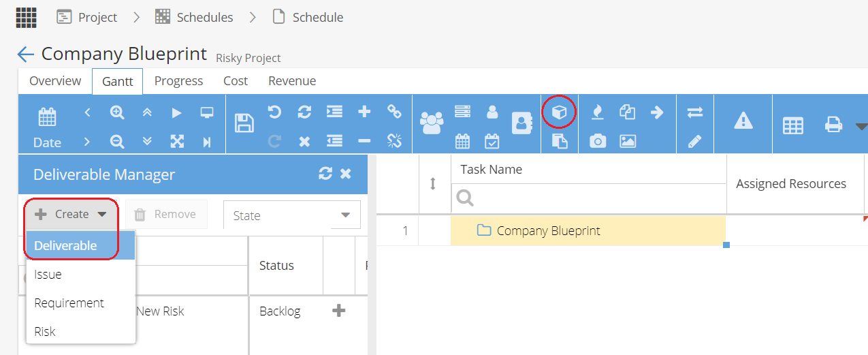Screen dimensions: 868x355
Task: Zoom in with the magnifier plus icon
Action: (x=117, y=112)
